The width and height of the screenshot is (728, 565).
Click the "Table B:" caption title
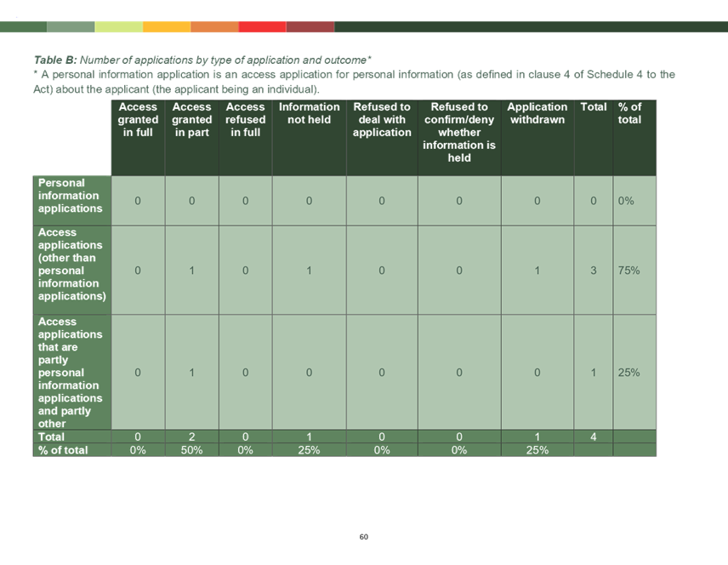[x=55, y=60]
